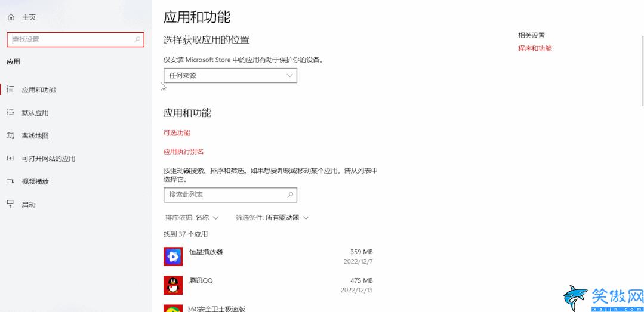Open the 应用执行别名 link
Viewport: 644px width, 312px height.
click(184, 152)
